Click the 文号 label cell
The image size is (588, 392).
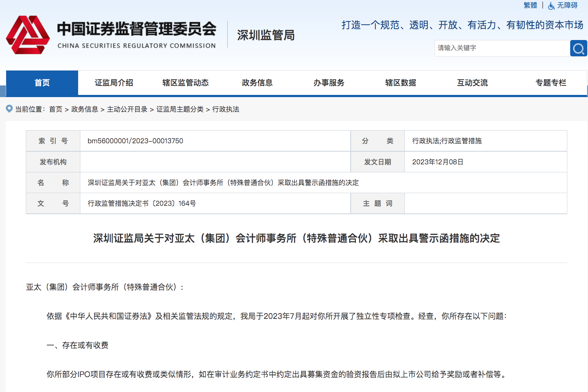tap(53, 203)
